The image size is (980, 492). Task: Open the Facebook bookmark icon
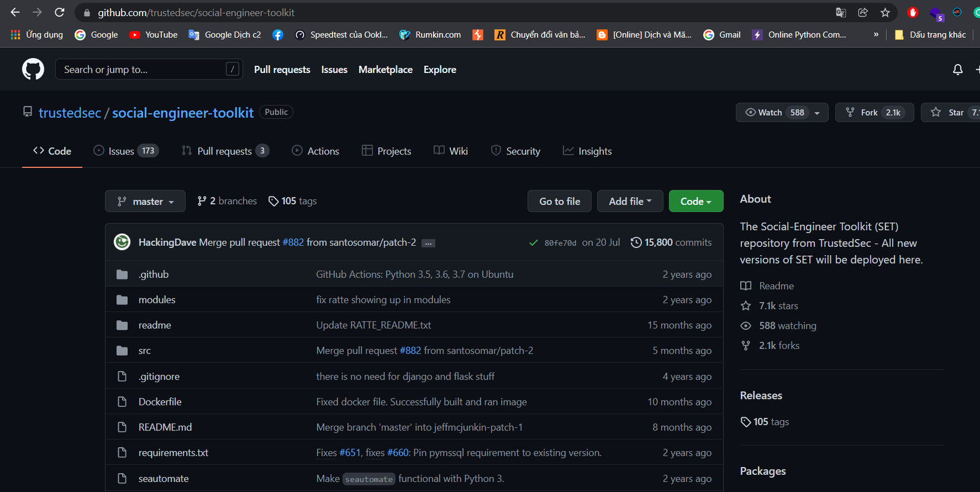[277, 34]
